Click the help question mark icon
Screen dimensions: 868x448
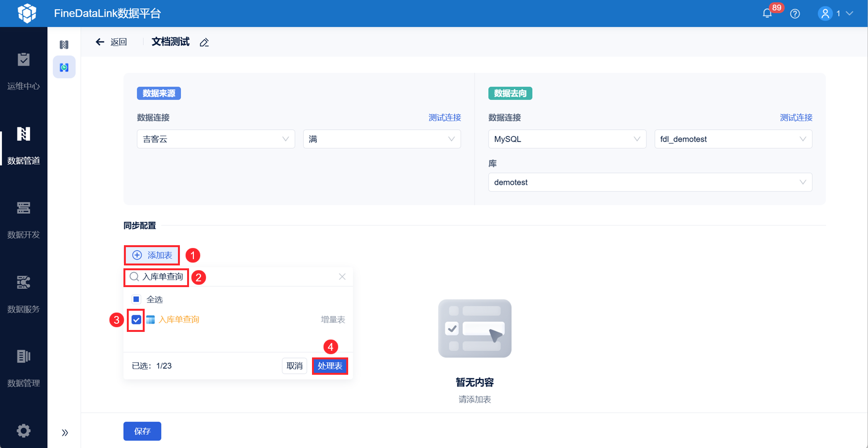[x=795, y=14]
